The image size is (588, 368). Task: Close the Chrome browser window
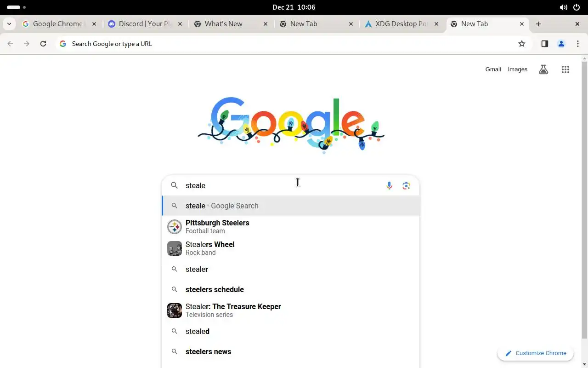[x=577, y=24]
